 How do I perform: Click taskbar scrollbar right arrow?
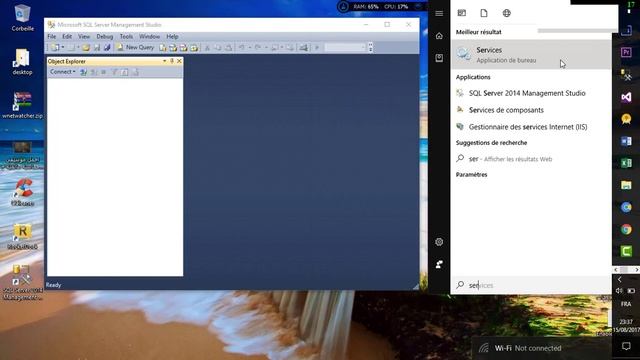point(637,270)
